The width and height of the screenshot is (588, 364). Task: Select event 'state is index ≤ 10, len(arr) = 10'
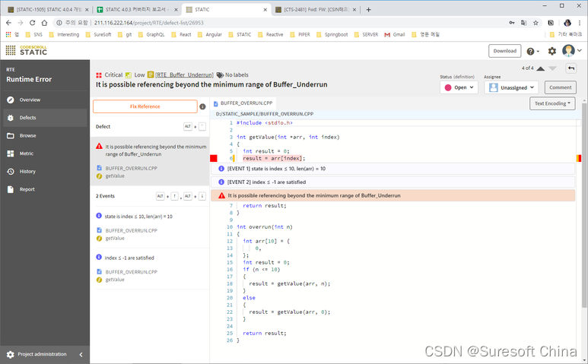(x=138, y=217)
